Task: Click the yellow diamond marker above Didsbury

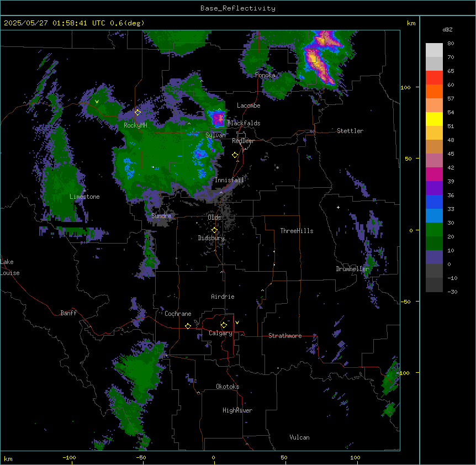Action: 215,230
